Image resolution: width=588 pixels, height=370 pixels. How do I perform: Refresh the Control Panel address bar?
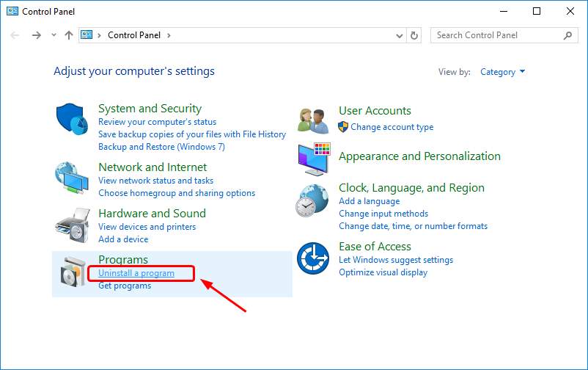tap(414, 35)
